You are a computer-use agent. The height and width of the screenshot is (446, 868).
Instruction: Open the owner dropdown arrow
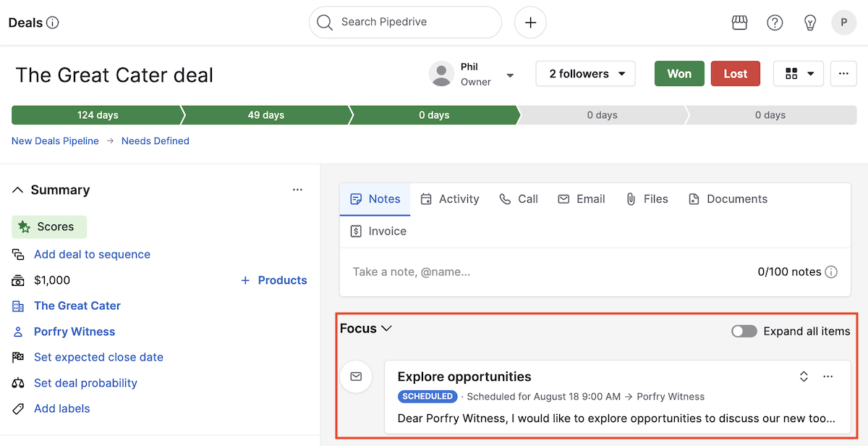pyautogui.click(x=510, y=75)
